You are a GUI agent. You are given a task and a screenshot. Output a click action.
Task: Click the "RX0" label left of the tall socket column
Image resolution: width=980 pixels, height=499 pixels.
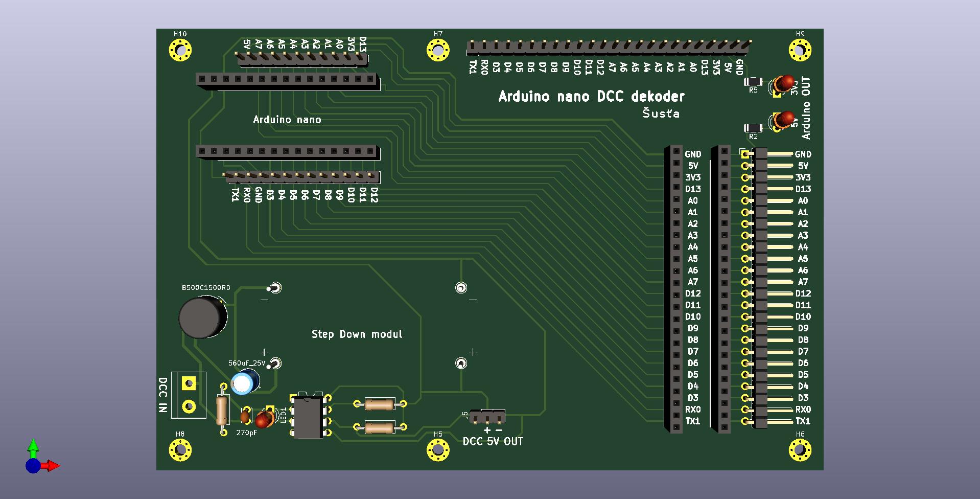tap(693, 410)
